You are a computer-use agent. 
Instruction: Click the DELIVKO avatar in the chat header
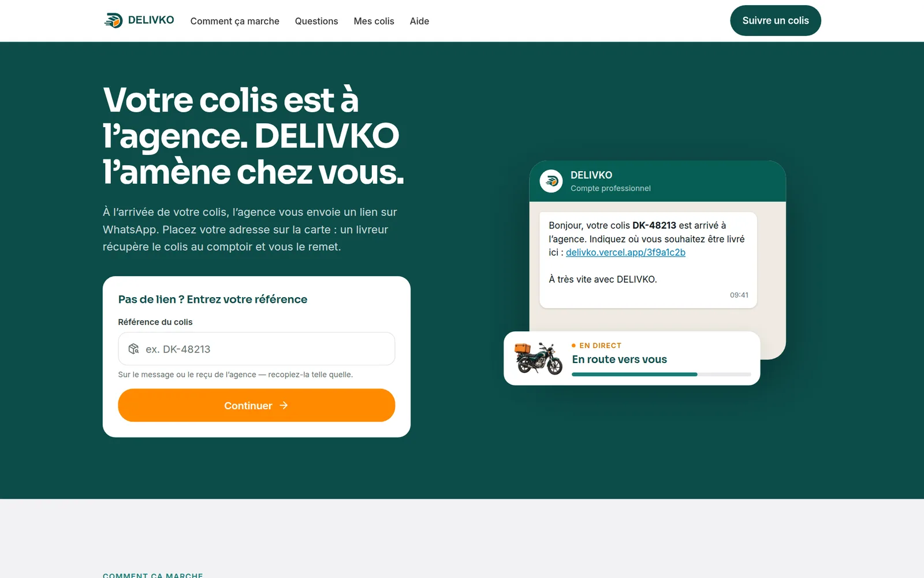551,181
